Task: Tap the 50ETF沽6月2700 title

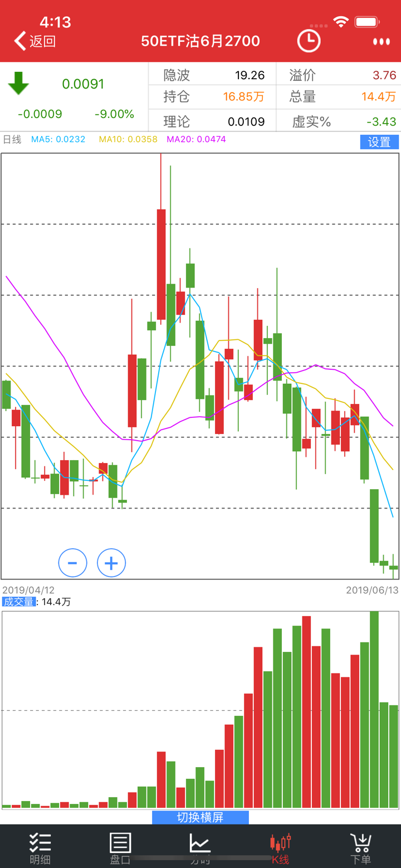Action: click(x=200, y=41)
